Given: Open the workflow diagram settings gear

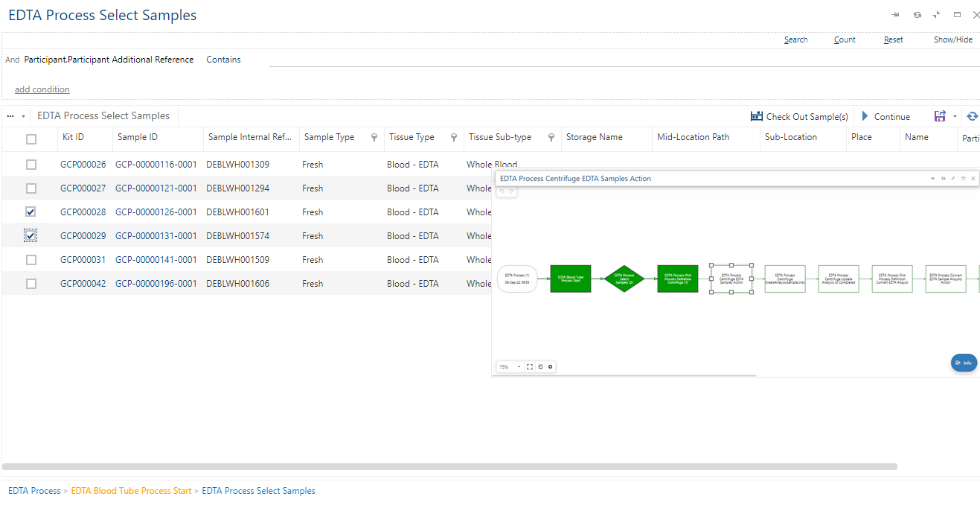Looking at the screenshot, I should click(x=551, y=366).
